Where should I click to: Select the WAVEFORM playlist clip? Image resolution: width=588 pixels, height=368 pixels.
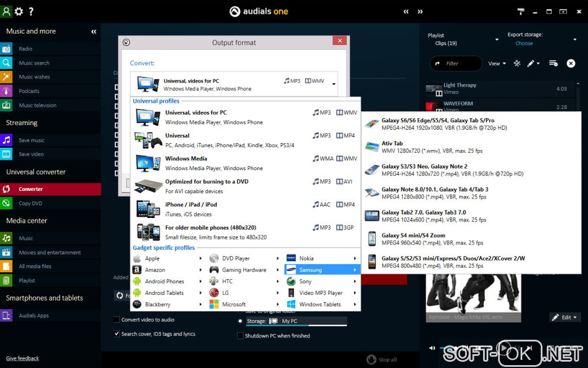coord(500,106)
